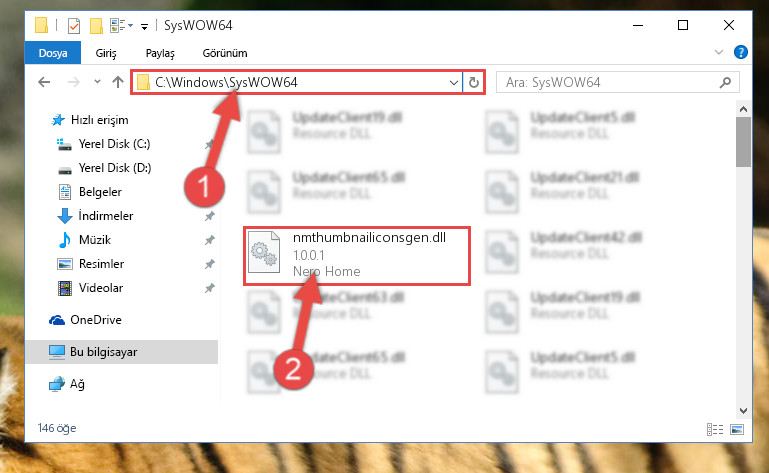
Task: Select the nmthumbnailiconsgen.dll file
Action: 357,256
